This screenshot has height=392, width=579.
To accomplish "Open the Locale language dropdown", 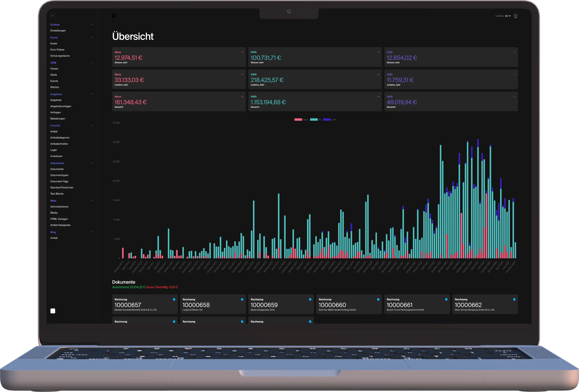I will click(x=508, y=16).
